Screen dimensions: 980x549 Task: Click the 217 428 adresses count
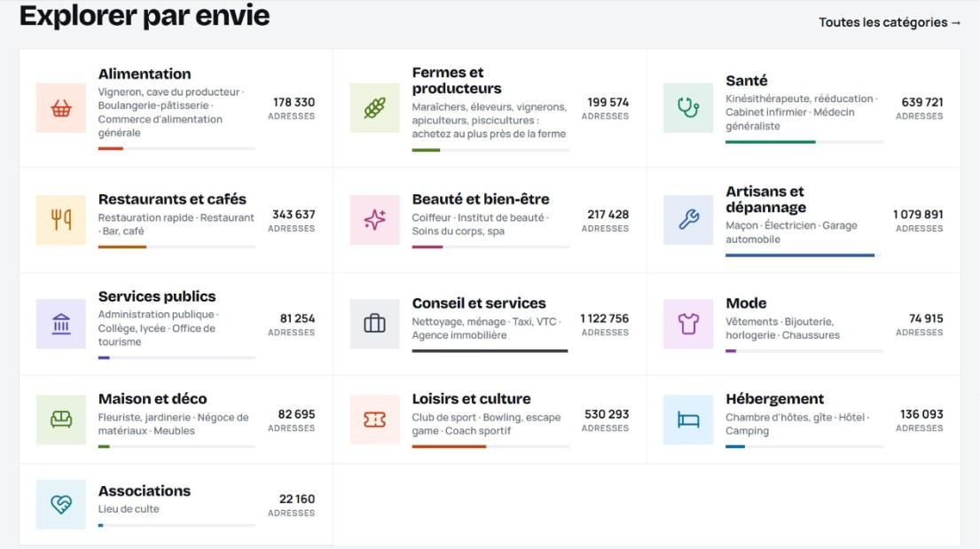[606, 221]
